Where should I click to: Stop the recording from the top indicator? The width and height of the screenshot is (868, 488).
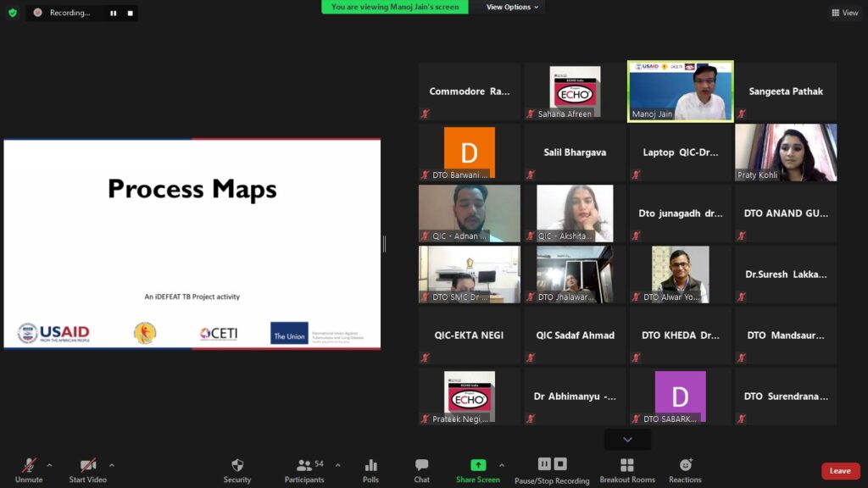(130, 14)
